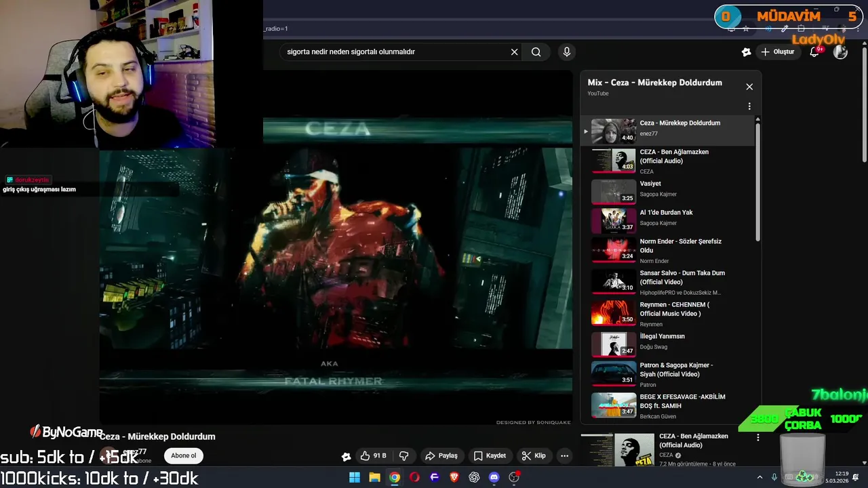Click the Oluştur create button

(x=777, y=52)
